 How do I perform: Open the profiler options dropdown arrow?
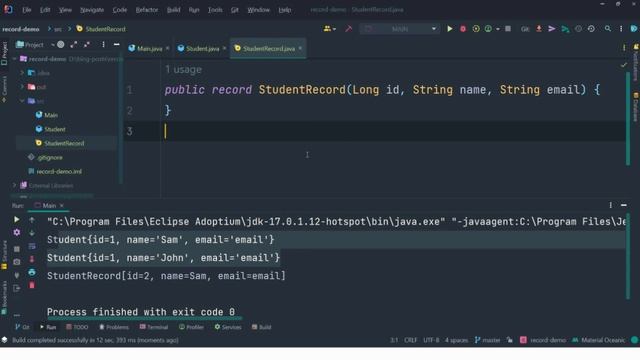pyautogui.click(x=498, y=29)
